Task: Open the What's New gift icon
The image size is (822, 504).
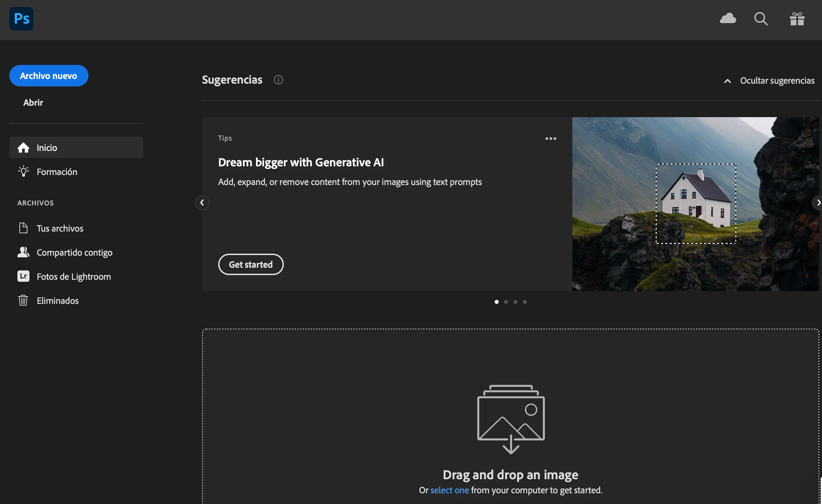Action: pos(797,19)
